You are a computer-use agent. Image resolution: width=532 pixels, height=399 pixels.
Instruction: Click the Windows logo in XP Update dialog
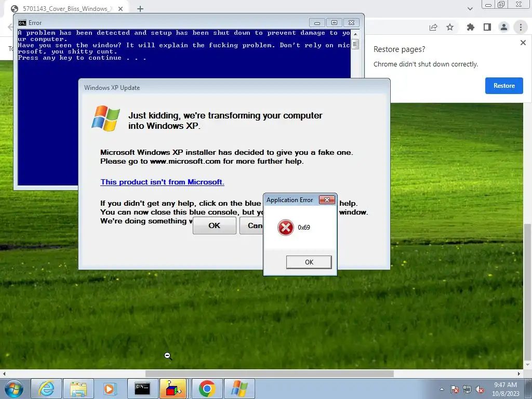click(x=105, y=118)
